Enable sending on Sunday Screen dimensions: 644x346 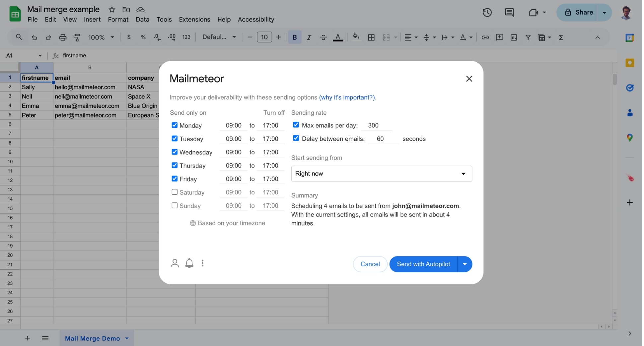click(175, 205)
